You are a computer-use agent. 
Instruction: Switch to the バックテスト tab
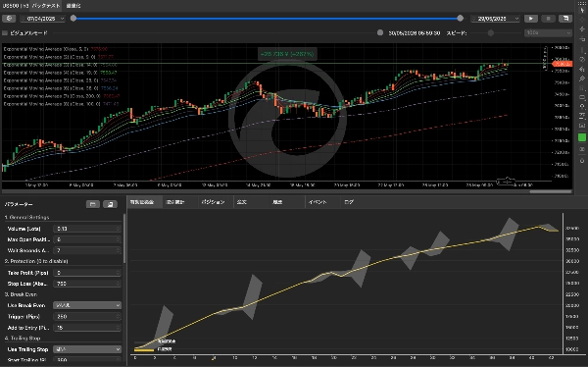[45, 6]
